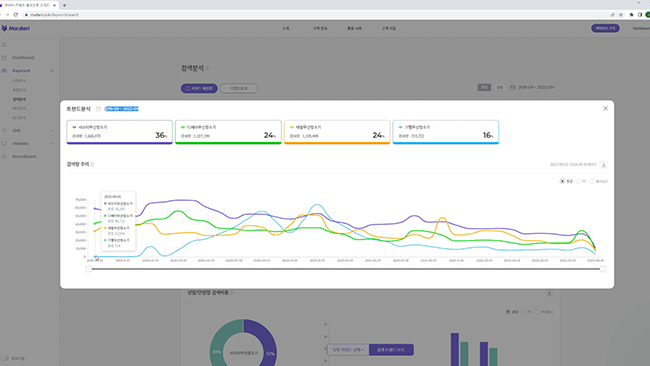Open the fourth top navigation item 고객 지원
The width and height of the screenshot is (650, 366).
coord(389,29)
